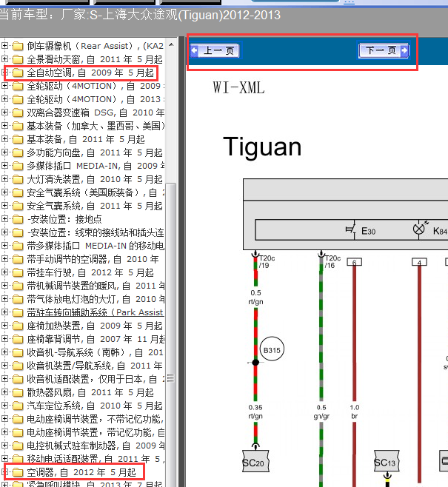Expand the 座椅加热装置 node
The width and height of the screenshot is (448, 487).
[x=4, y=326]
